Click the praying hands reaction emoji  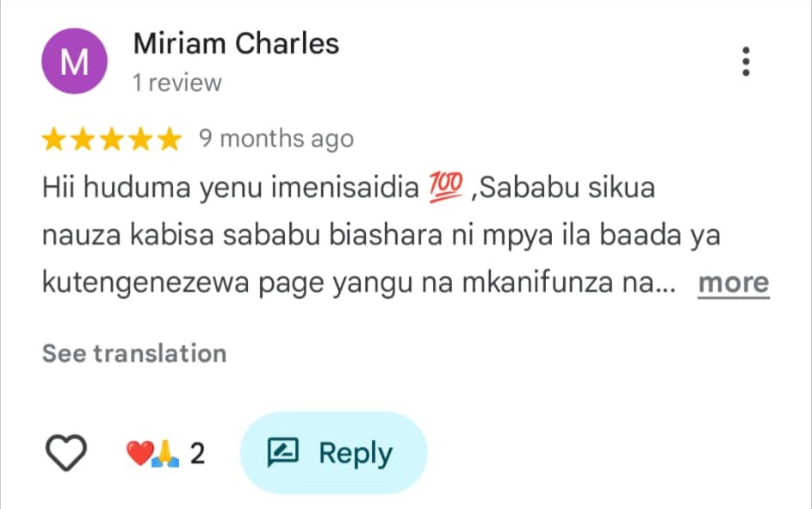point(164,454)
